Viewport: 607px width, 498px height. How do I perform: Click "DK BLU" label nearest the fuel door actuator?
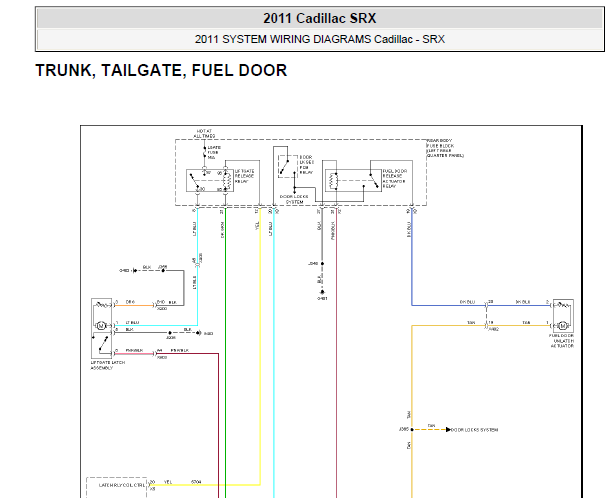[523, 302]
